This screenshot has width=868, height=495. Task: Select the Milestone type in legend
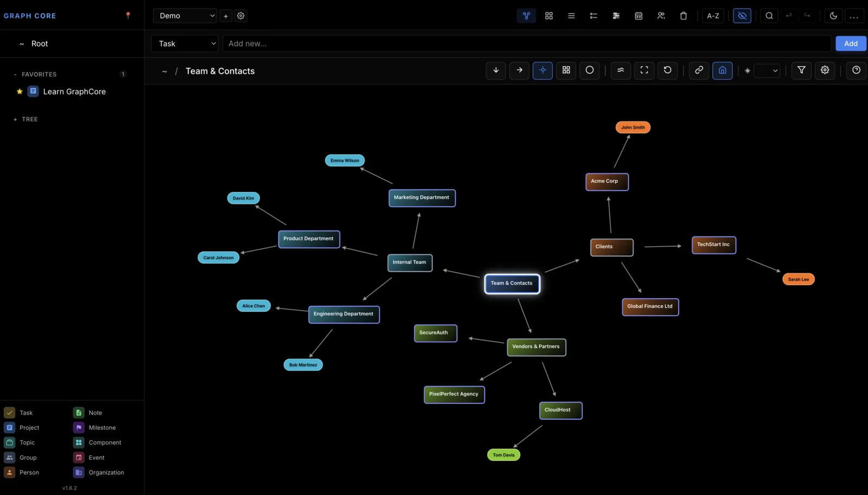94,428
